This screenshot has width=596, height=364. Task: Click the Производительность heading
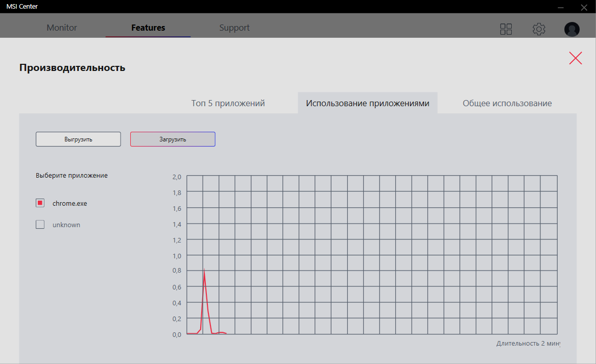pos(72,67)
